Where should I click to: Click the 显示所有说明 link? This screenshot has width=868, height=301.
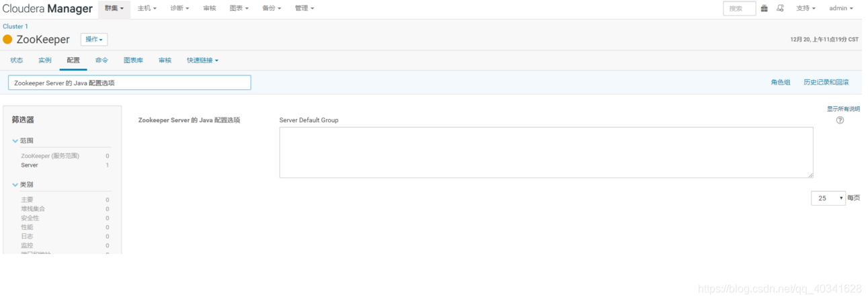pos(843,109)
